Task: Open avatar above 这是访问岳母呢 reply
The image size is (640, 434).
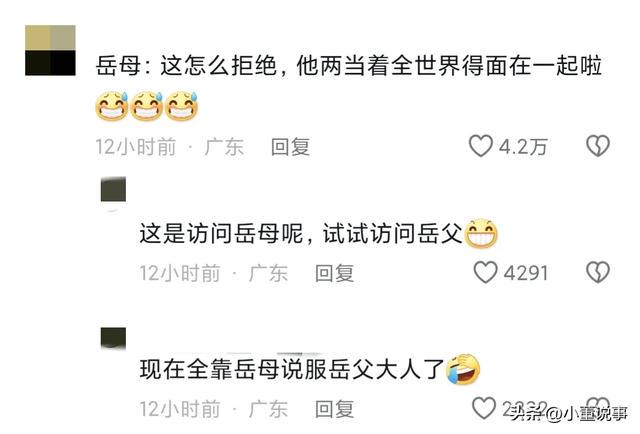Action: tap(113, 189)
